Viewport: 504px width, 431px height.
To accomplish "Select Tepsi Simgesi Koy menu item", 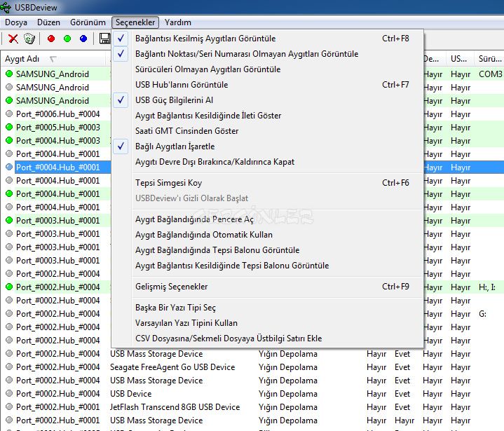I will 268,183.
